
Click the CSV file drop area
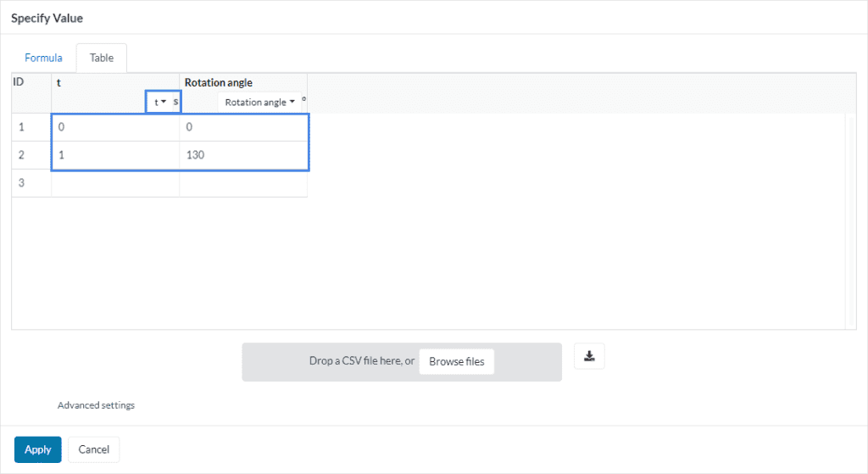tap(339, 361)
